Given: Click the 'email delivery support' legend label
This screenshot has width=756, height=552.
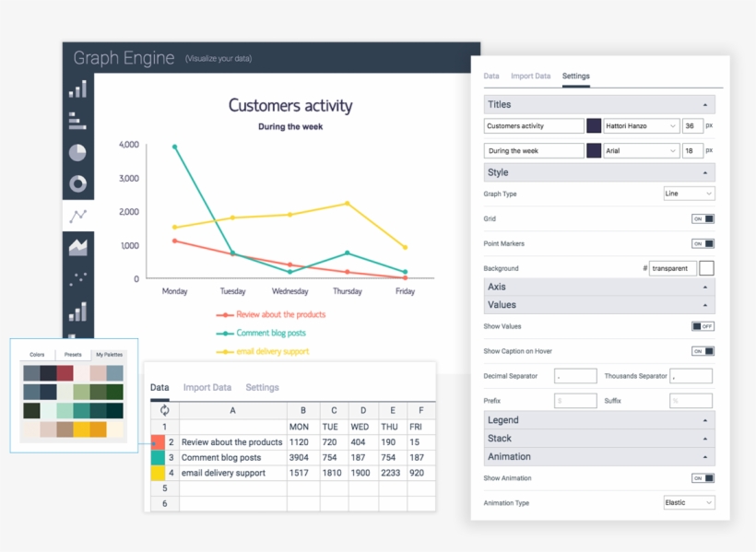Looking at the screenshot, I should [272, 351].
